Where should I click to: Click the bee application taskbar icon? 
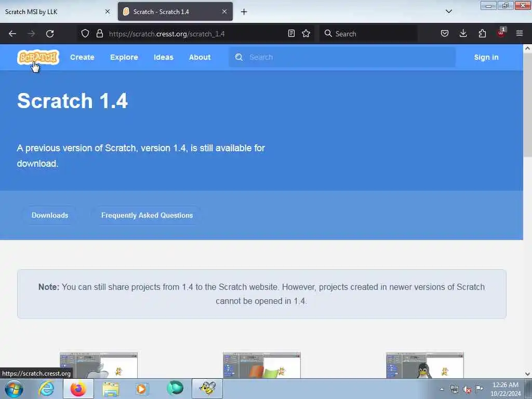pyautogui.click(x=207, y=389)
